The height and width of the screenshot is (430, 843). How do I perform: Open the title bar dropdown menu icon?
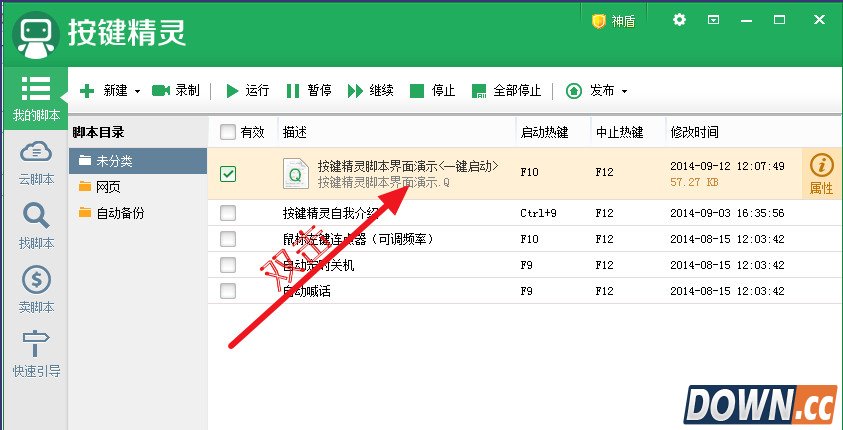(x=713, y=20)
